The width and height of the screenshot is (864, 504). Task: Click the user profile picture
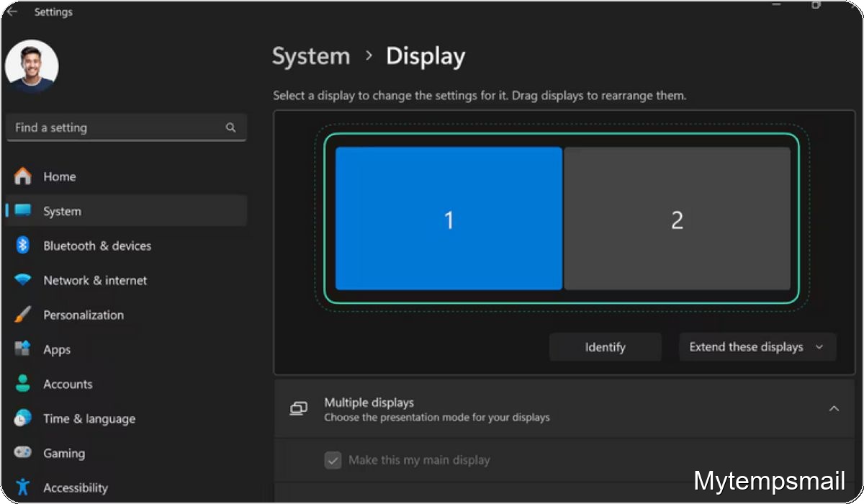[x=32, y=65]
